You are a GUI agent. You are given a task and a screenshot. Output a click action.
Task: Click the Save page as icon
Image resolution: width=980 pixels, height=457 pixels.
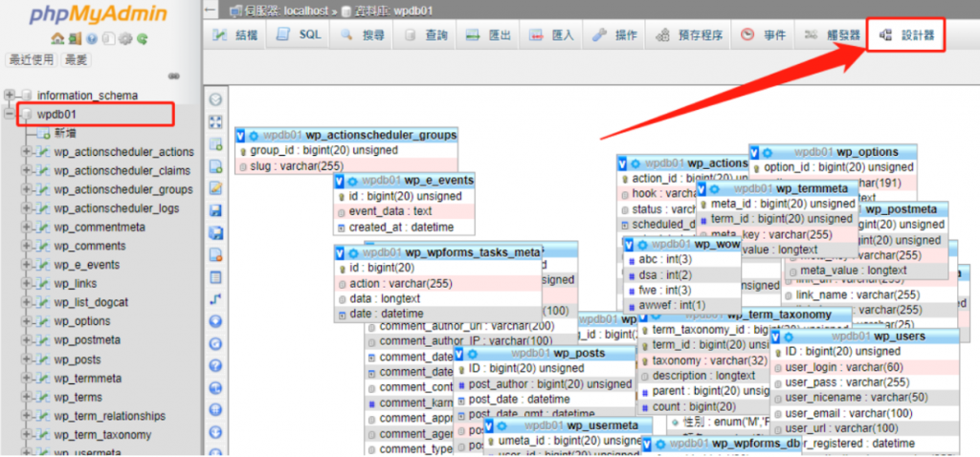point(215,233)
